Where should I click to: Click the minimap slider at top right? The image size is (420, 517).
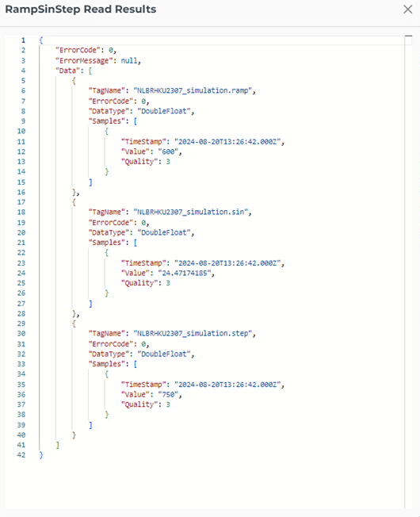(408, 40)
